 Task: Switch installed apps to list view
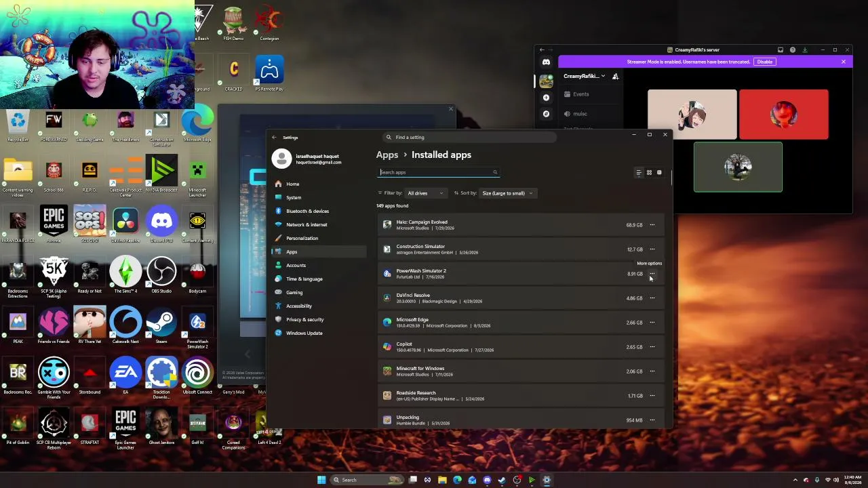tap(639, 173)
